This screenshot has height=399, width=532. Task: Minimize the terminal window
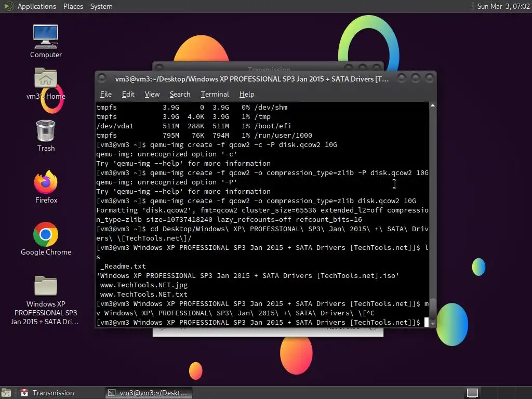[x=402, y=78]
